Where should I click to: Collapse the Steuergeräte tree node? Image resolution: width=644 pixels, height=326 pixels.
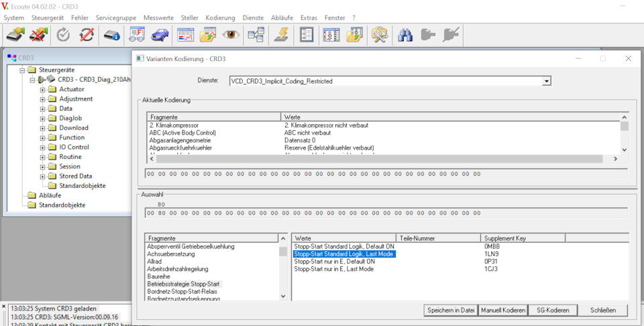coord(23,70)
